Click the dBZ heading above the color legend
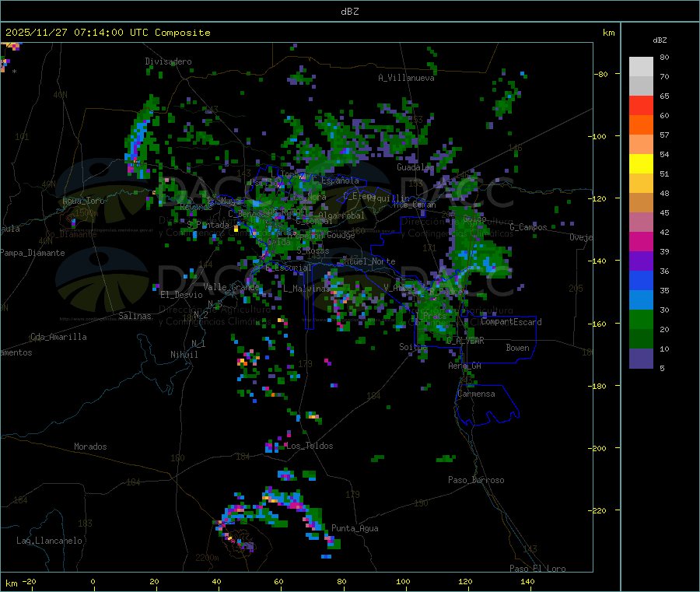Viewport: 700px width, 592px height. tap(660, 40)
